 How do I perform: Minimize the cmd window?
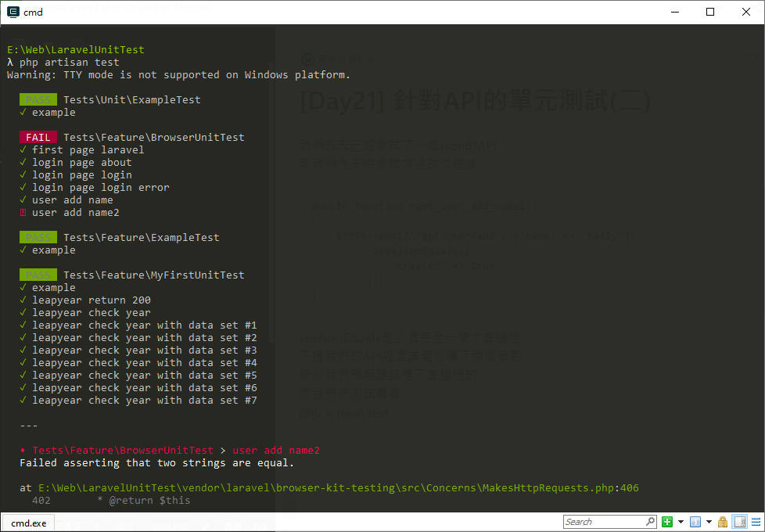675,12
